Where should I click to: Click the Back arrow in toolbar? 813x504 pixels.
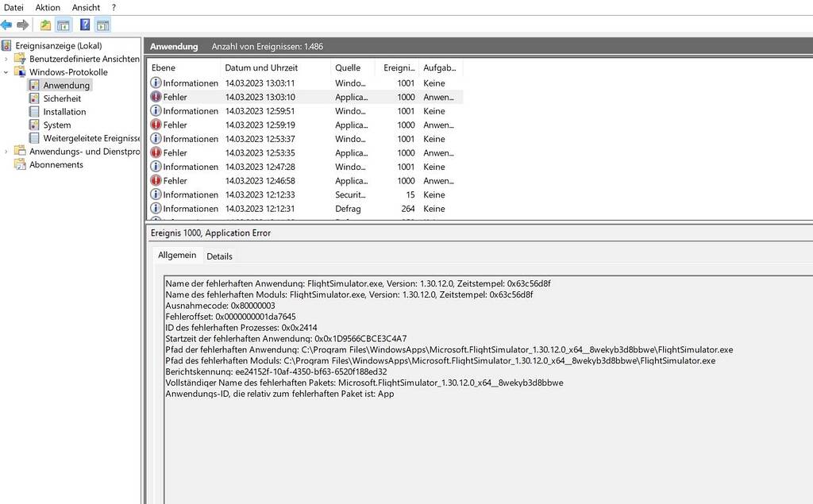pyautogui.click(x=6, y=25)
